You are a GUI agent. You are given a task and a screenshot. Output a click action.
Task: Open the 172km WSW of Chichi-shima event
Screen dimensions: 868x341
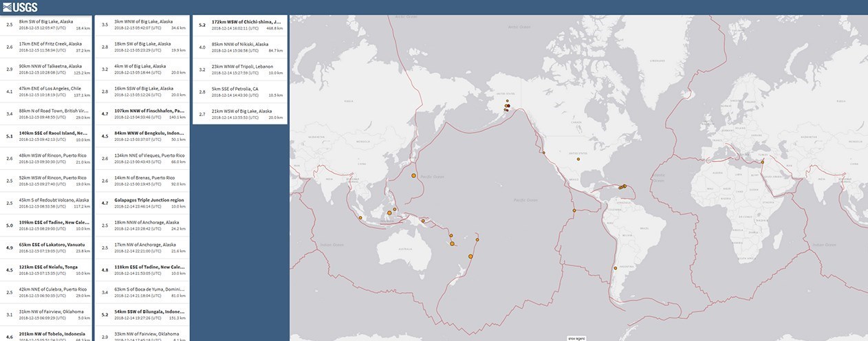click(239, 25)
